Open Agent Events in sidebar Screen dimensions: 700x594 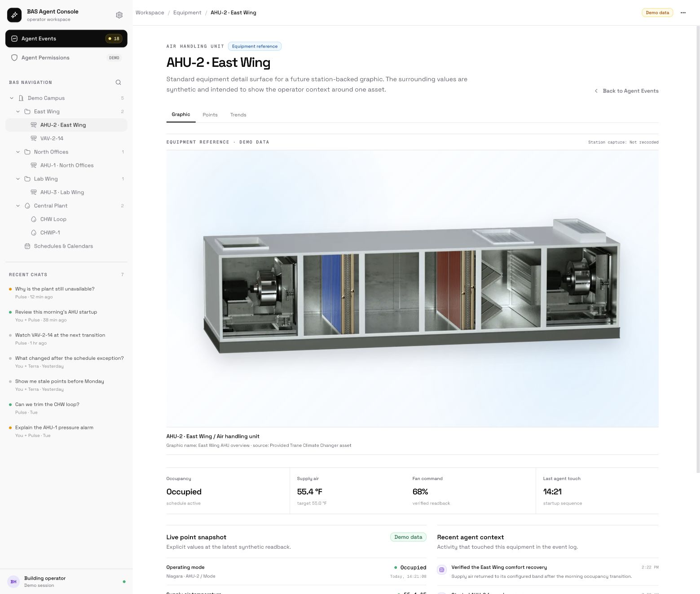pyautogui.click(x=66, y=39)
